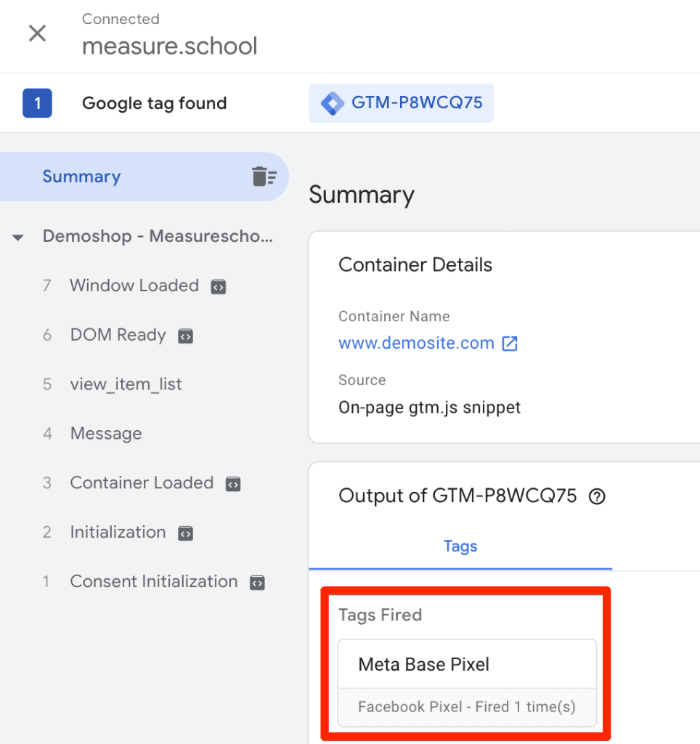
Task: Switch to the Tags tab
Action: point(460,546)
